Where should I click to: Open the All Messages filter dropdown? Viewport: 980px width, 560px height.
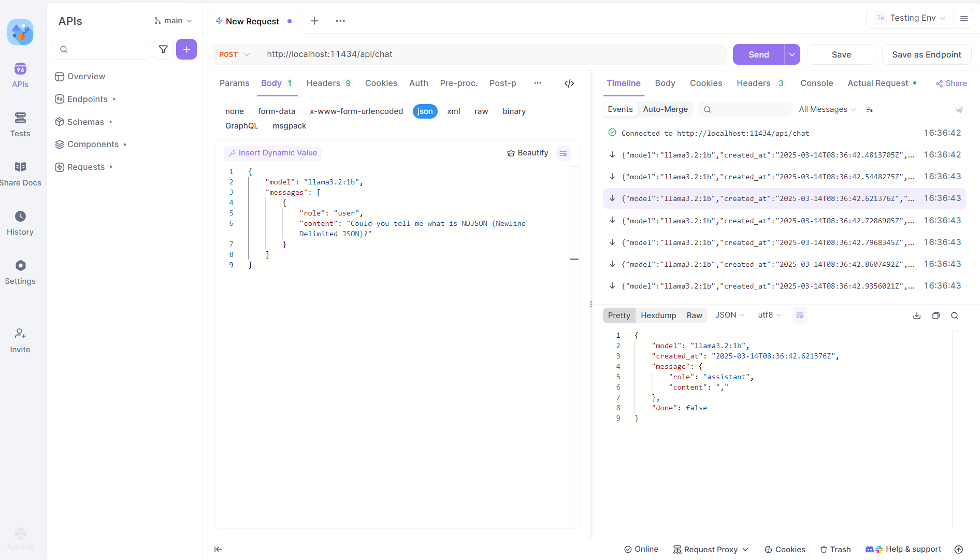(827, 109)
